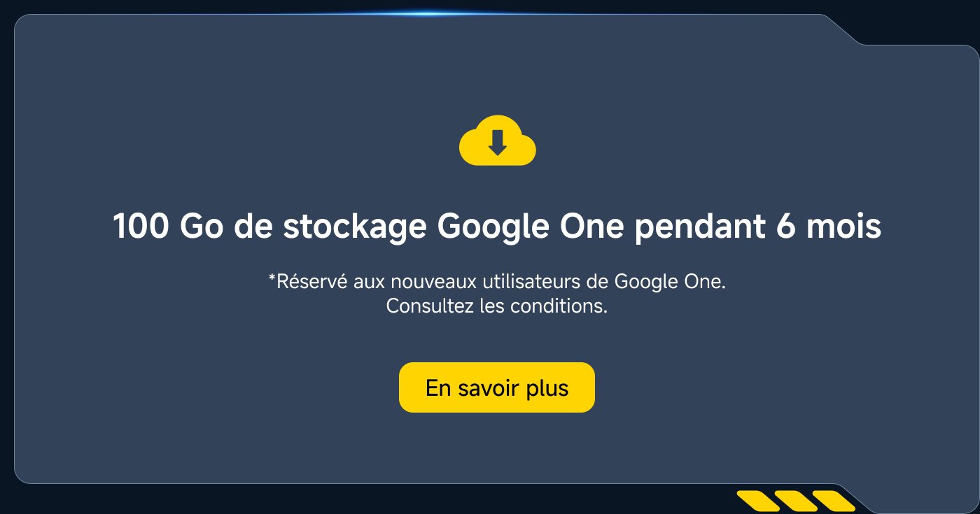Click the asterisk disclaimer line
The image size is (980, 514).
tap(497, 281)
